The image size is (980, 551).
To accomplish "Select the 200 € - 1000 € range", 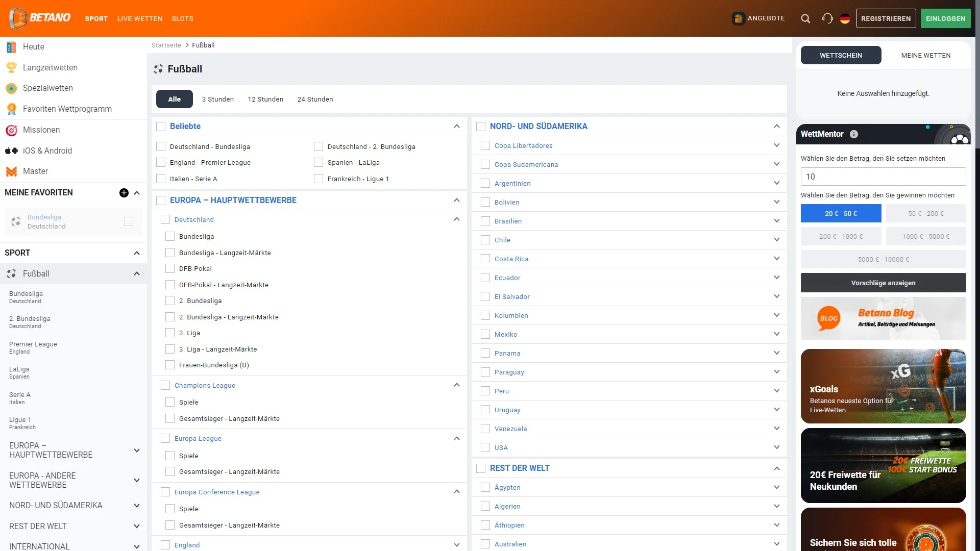I will 841,236.
